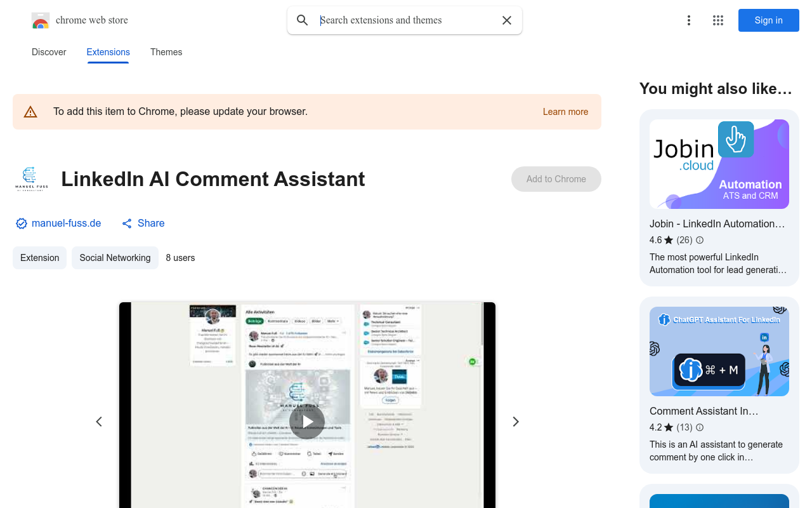
Task: Switch to the Discover tab
Action: [x=49, y=52]
